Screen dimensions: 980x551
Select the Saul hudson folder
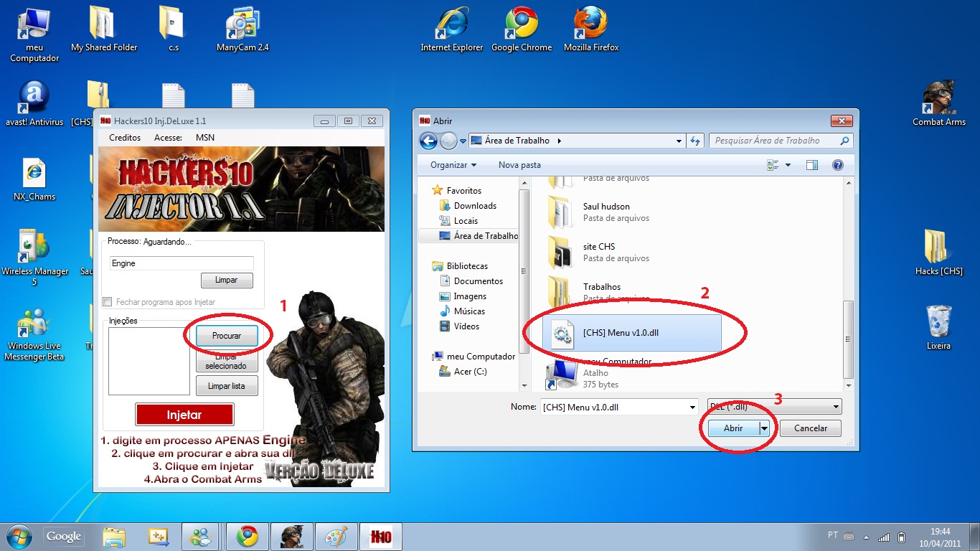(633, 212)
